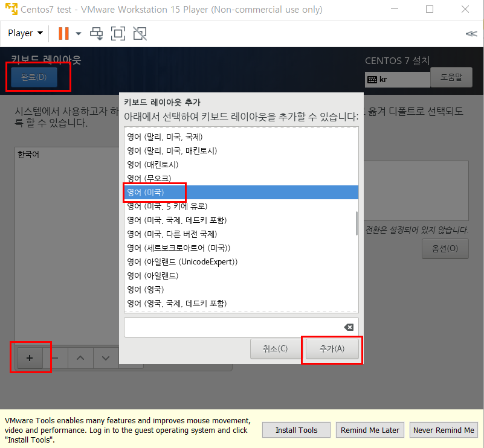The height and width of the screenshot is (448, 484).
Task: Collapse the toolbar with double chevron
Action: point(471,34)
